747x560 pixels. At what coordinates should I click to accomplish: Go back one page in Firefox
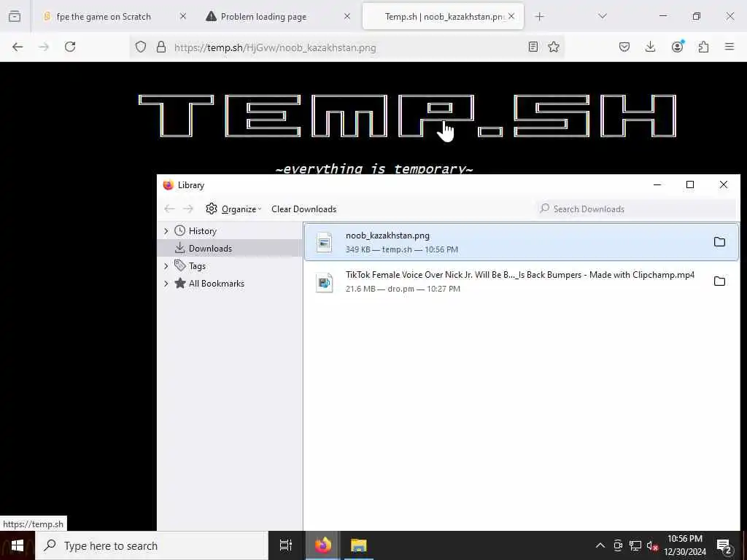point(18,47)
